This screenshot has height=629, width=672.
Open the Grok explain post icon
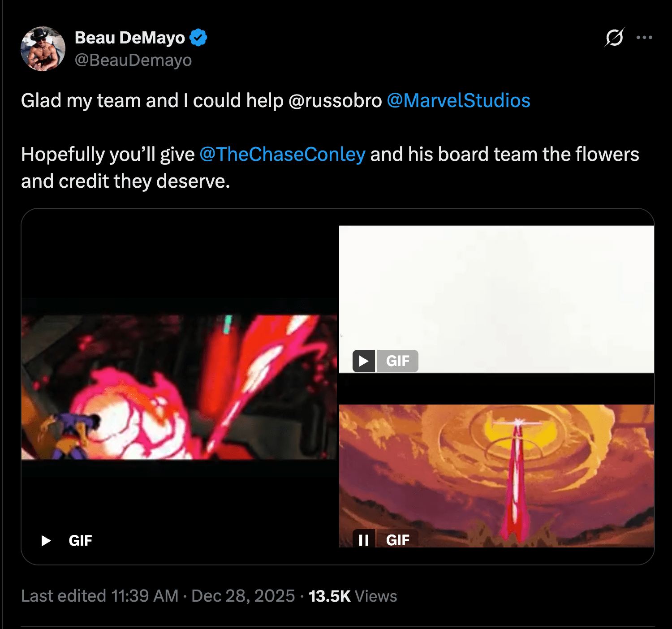614,38
